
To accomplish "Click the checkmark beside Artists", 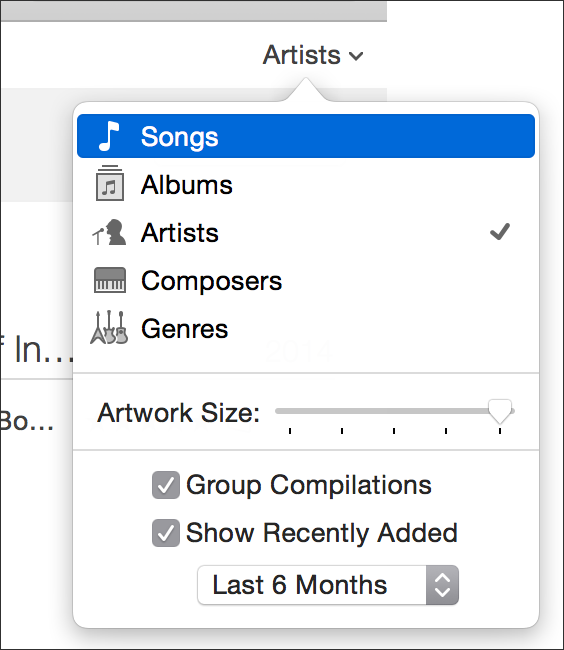I will tap(500, 232).
